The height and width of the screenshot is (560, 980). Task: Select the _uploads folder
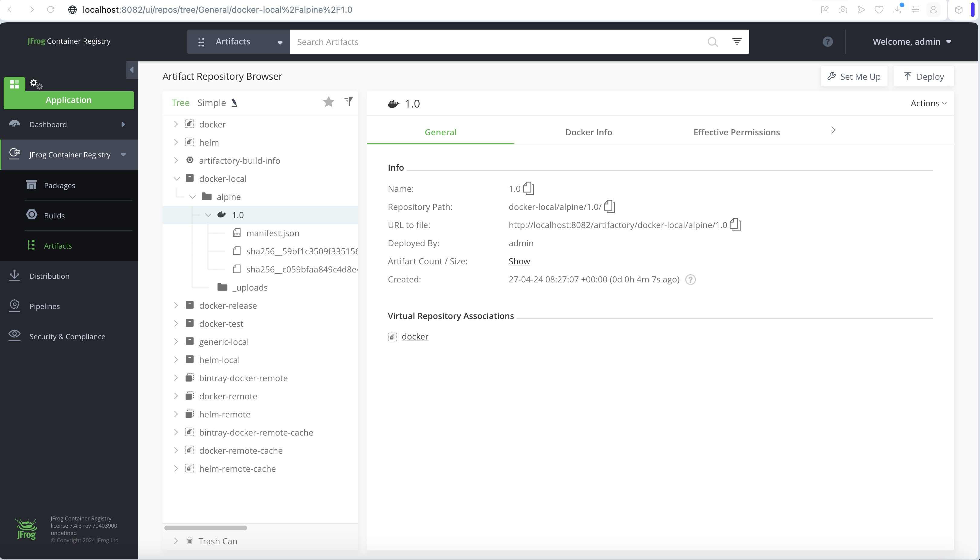coord(250,287)
